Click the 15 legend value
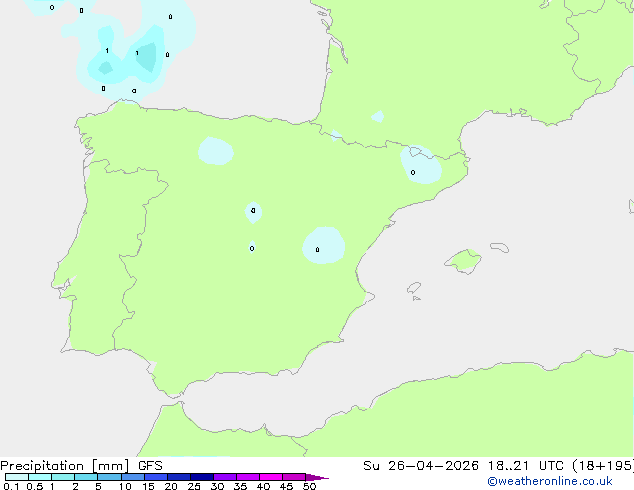The width and height of the screenshot is (634, 490). 148,486
